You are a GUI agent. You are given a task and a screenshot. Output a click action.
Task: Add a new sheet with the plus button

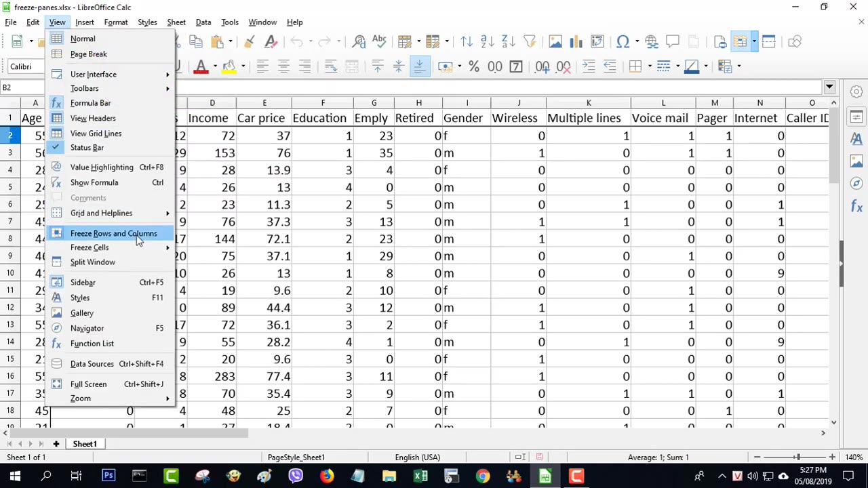pos(56,444)
